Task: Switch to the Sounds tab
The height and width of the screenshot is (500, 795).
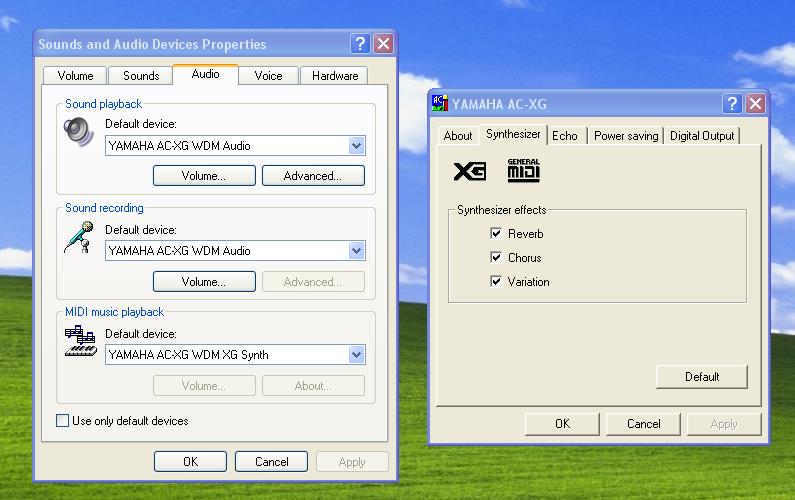Action: 141,76
